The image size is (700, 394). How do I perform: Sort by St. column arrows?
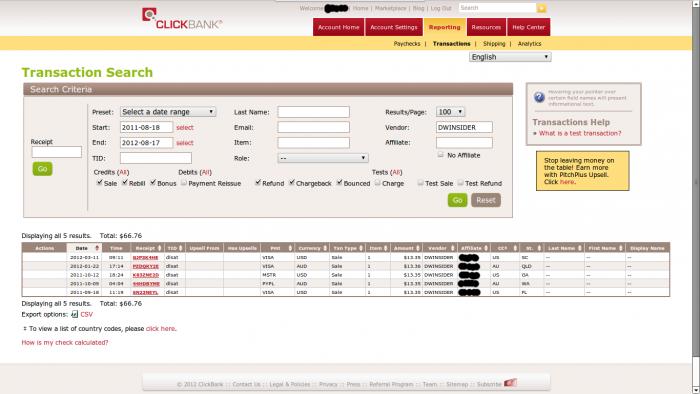539,248
